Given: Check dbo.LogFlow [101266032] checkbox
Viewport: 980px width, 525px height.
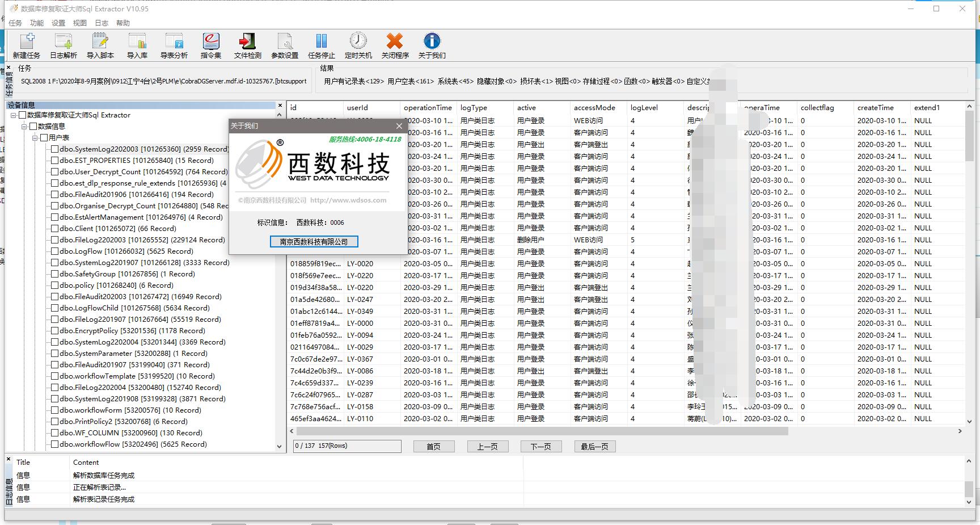Looking at the screenshot, I should tap(55, 251).
